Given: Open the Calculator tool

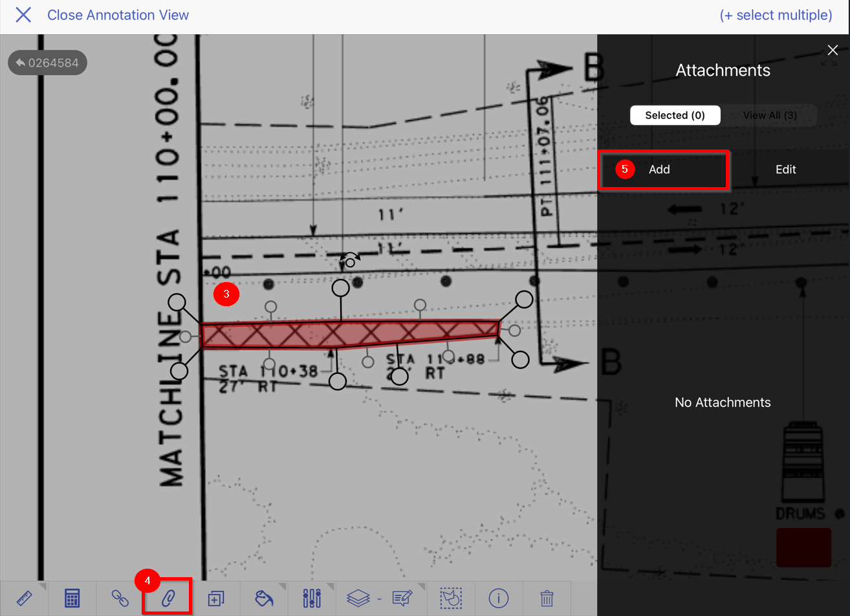Looking at the screenshot, I should click(71, 598).
